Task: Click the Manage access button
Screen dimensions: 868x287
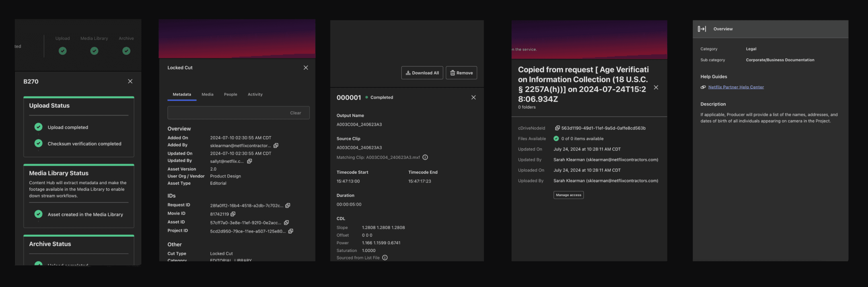Action: click(x=568, y=195)
